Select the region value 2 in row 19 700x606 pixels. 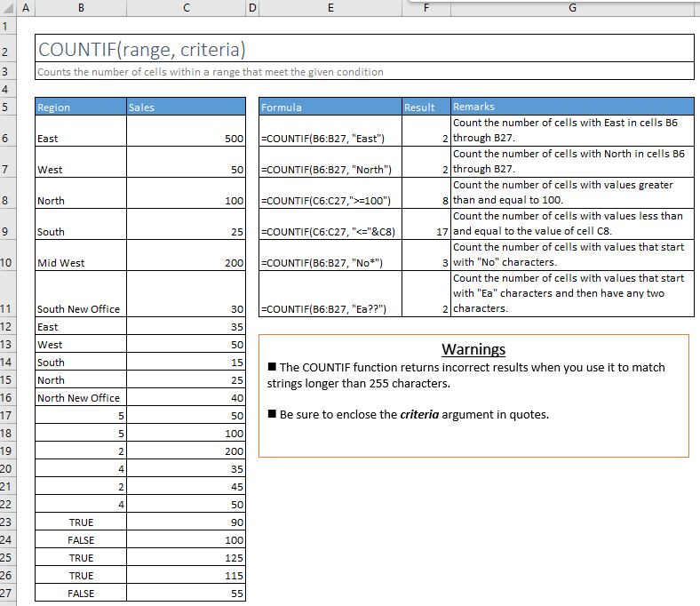[x=81, y=451]
